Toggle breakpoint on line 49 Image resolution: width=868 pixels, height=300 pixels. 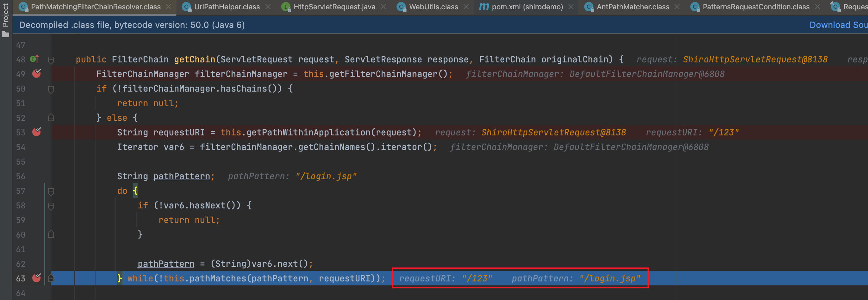[36, 74]
